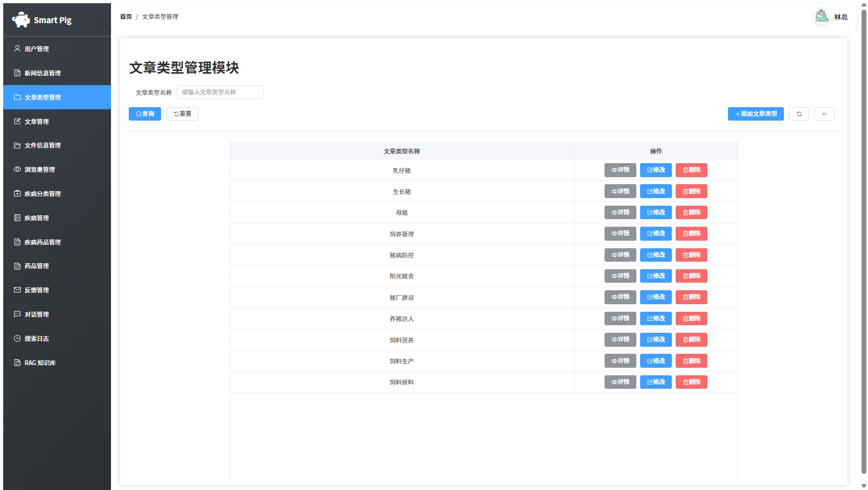Click the folder icon beside 文件信息管理
Screen dimensions: 868x490
tap(17, 145)
